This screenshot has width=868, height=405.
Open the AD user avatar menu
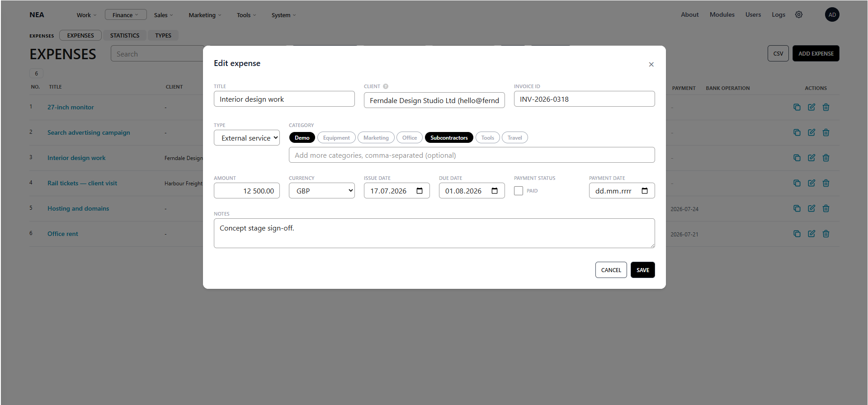pos(832,14)
